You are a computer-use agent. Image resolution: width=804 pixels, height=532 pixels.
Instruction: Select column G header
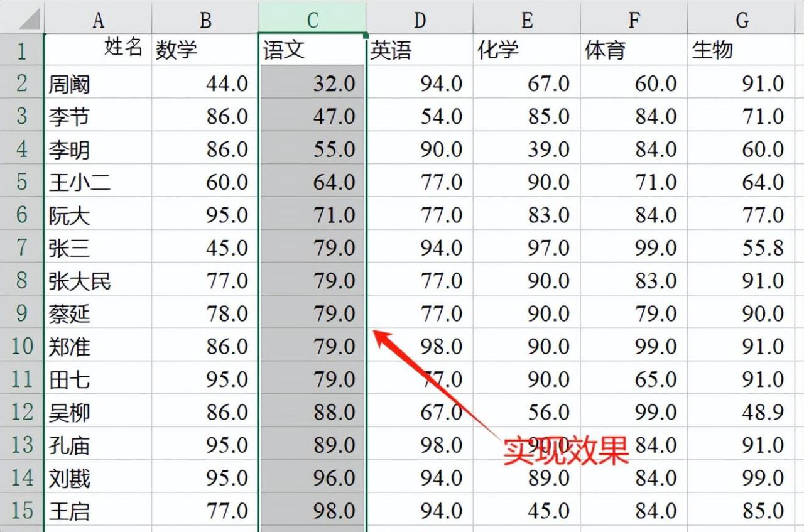pyautogui.click(x=742, y=18)
